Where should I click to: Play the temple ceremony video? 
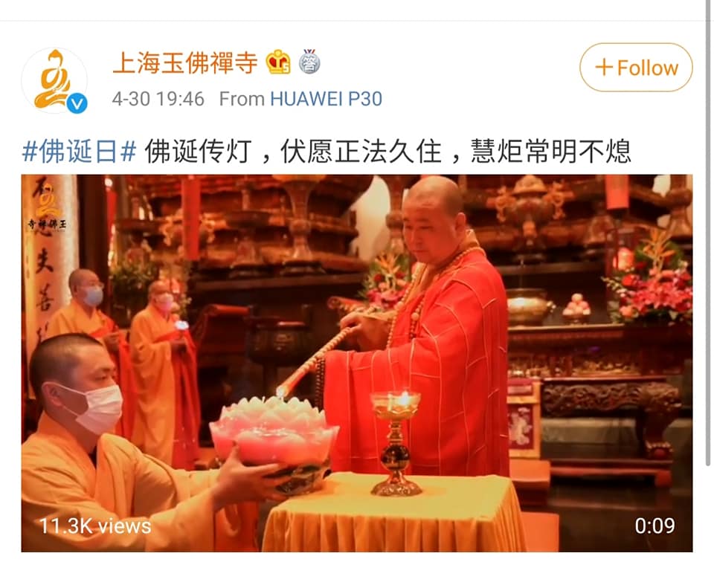pyautogui.click(x=357, y=364)
